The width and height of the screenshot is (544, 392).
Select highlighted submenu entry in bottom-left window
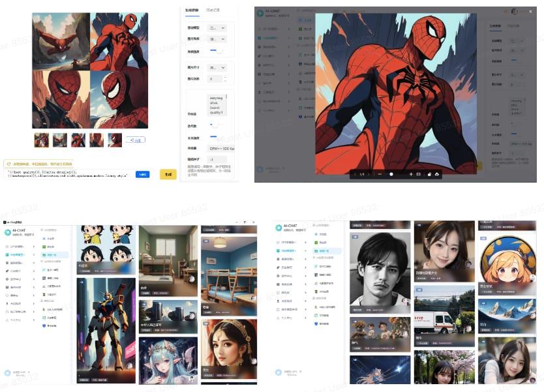[55, 254]
